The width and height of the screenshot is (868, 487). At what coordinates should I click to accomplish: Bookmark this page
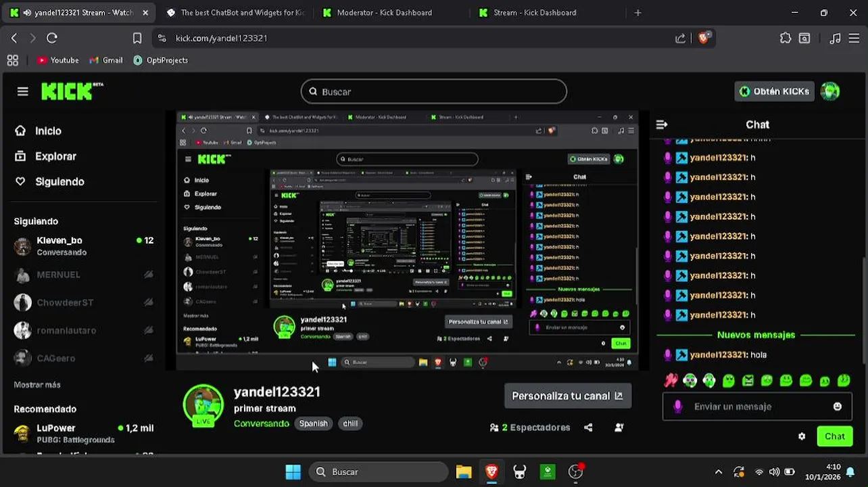pos(137,38)
